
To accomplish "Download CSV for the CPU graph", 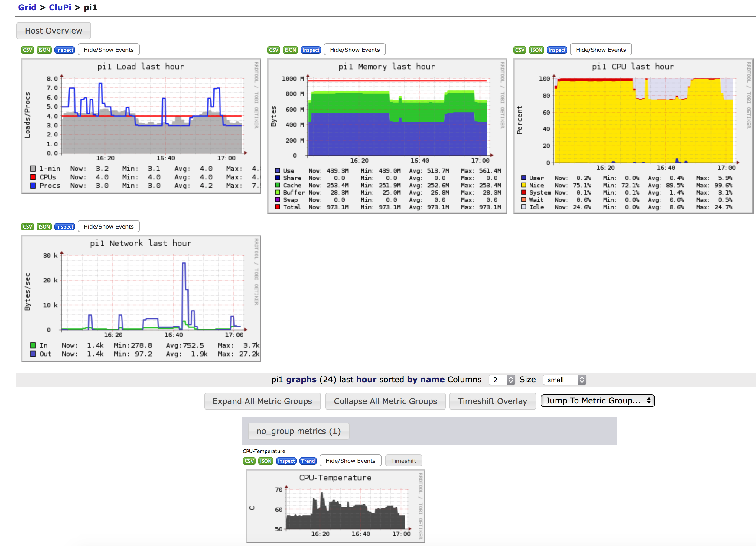I will [x=520, y=50].
